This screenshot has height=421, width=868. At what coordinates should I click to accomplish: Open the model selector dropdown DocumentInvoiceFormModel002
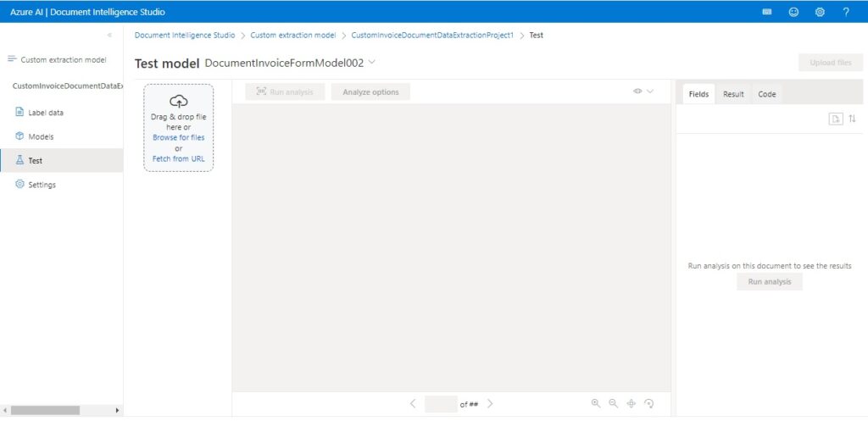(x=290, y=63)
